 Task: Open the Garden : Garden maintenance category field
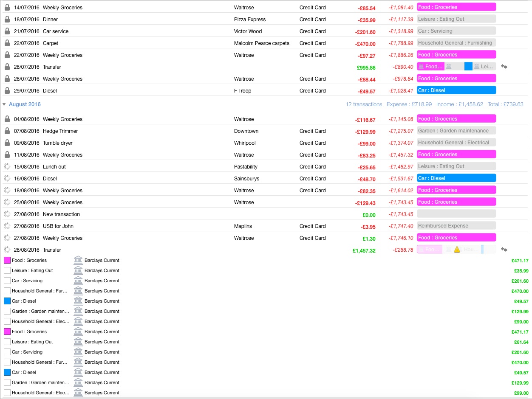point(456,131)
